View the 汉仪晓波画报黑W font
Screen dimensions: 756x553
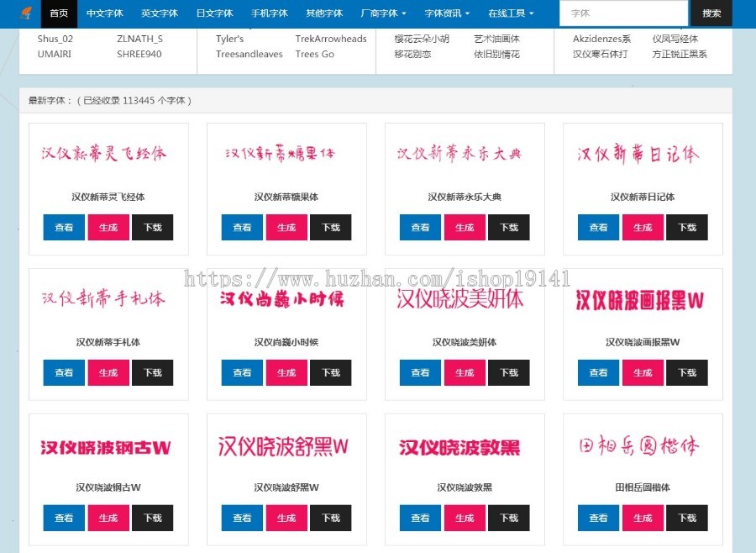598,372
